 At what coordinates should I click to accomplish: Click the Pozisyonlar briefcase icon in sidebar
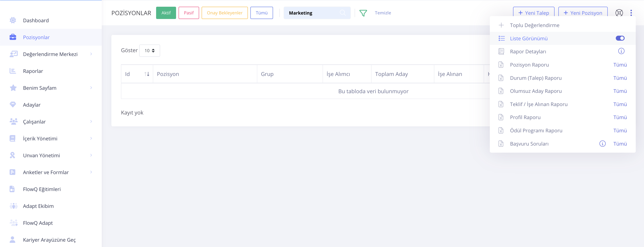pyautogui.click(x=13, y=37)
